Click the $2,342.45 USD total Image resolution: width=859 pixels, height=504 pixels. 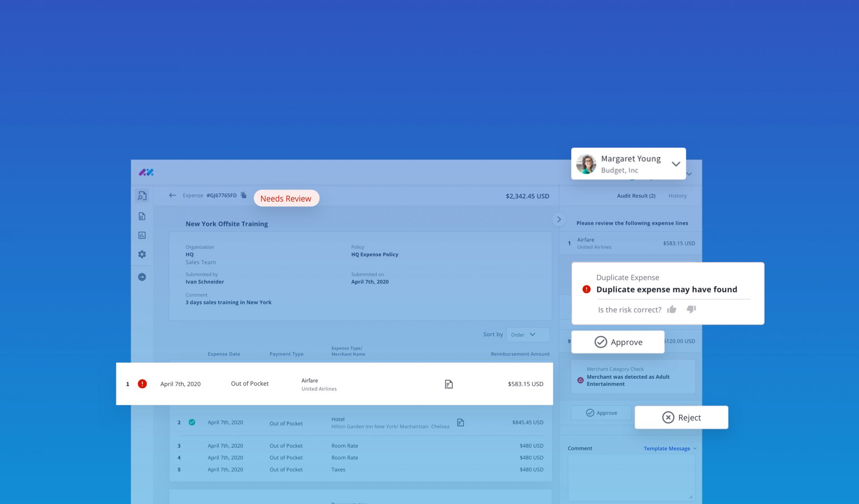point(527,196)
